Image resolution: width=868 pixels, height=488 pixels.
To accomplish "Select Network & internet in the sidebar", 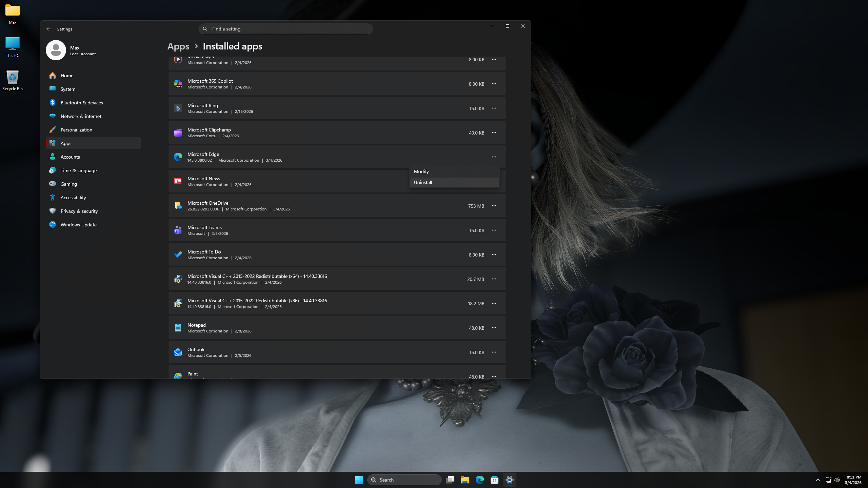I will pyautogui.click(x=93, y=116).
